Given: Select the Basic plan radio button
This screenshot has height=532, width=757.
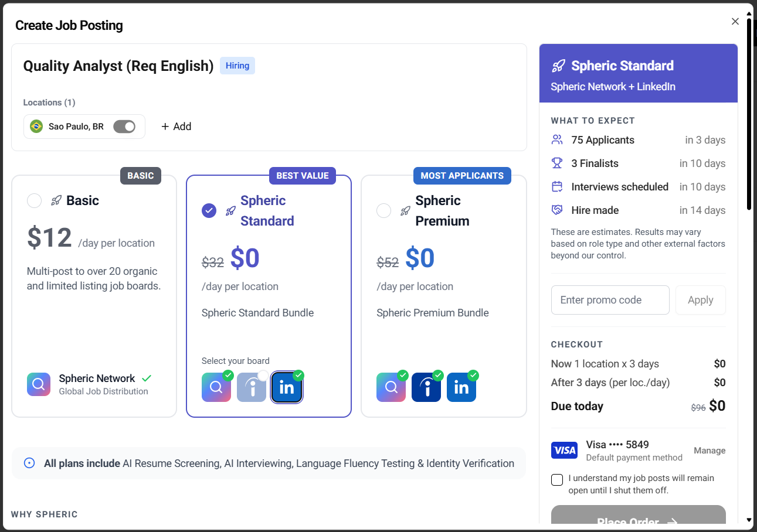Looking at the screenshot, I should 35,201.
